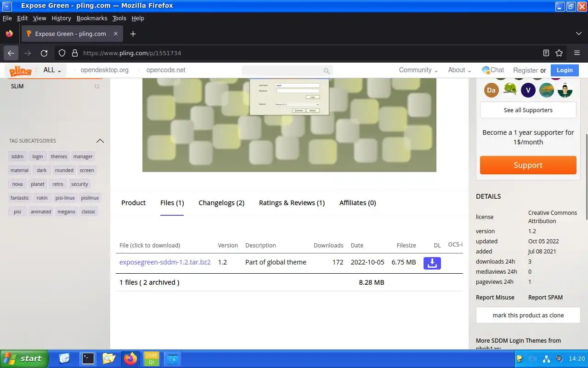Select the Files (1) tab

[x=172, y=203]
